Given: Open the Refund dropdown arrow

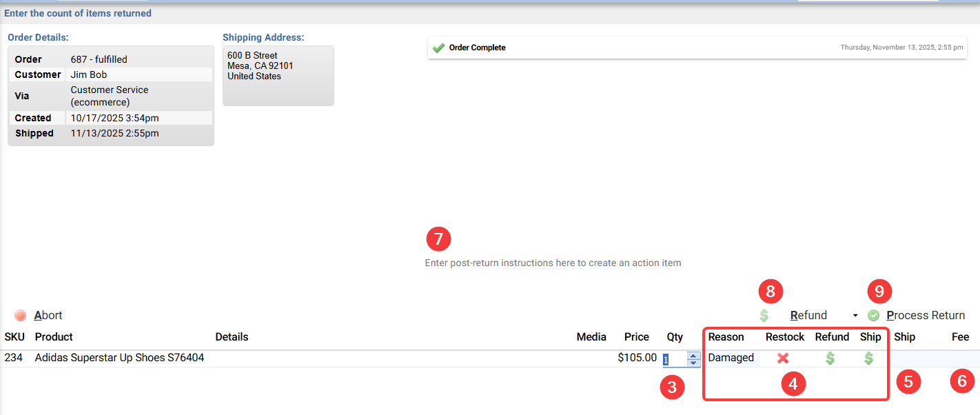Looking at the screenshot, I should [x=855, y=316].
